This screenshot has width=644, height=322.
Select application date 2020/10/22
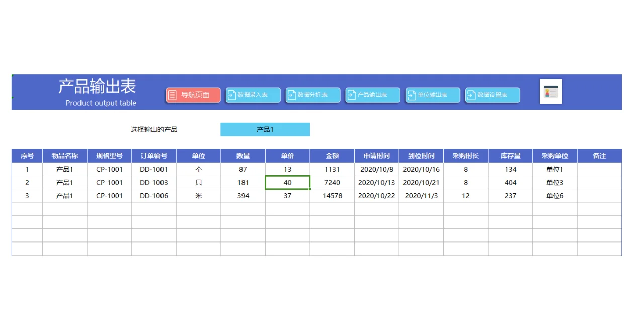377,196
